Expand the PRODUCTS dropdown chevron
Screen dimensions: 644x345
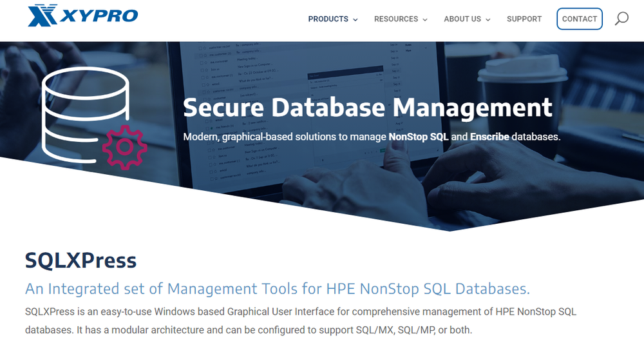[355, 19]
